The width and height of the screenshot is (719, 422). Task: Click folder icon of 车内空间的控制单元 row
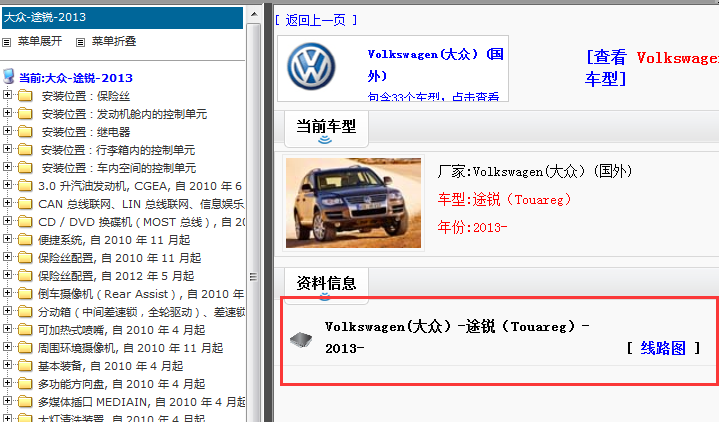point(25,168)
